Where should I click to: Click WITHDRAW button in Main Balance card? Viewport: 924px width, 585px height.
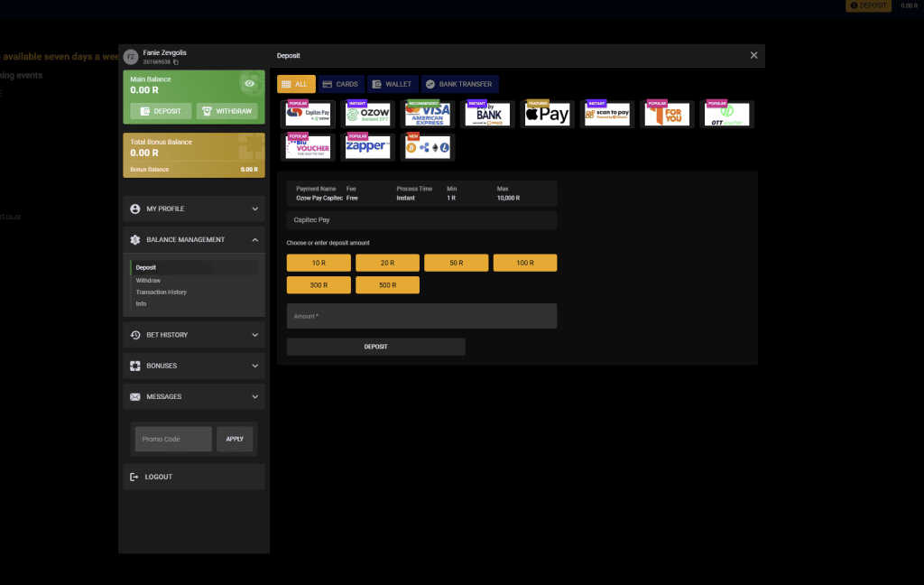(x=226, y=111)
